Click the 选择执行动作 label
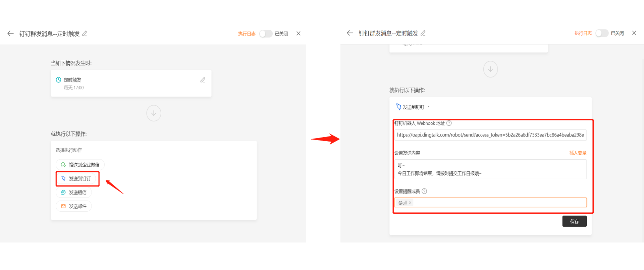 click(x=69, y=150)
